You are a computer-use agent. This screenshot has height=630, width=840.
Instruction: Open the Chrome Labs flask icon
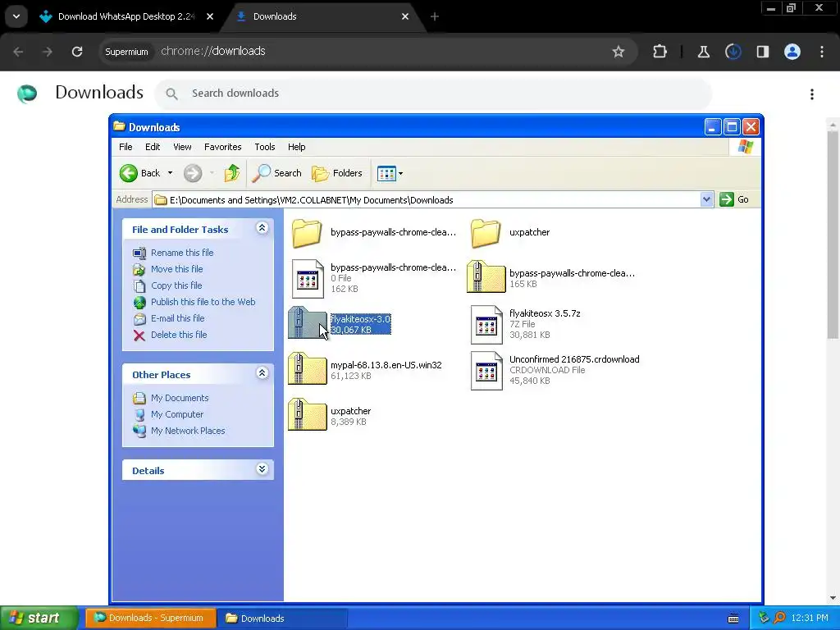tap(703, 52)
